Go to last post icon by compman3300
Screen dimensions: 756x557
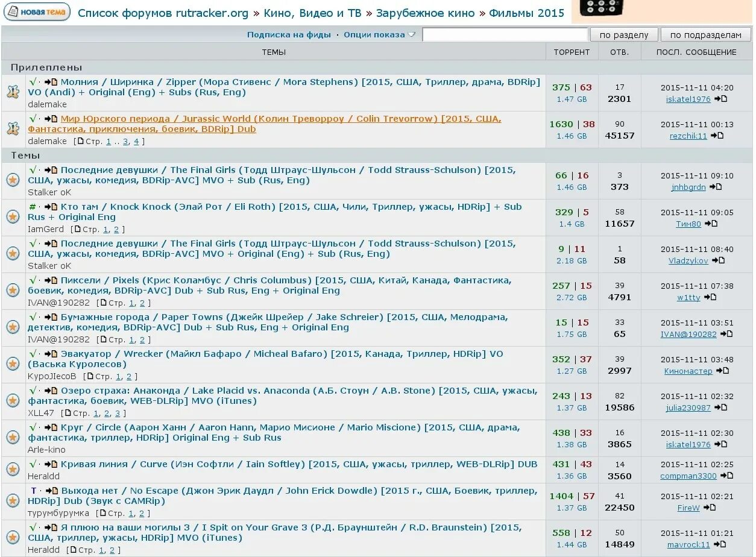point(726,476)
